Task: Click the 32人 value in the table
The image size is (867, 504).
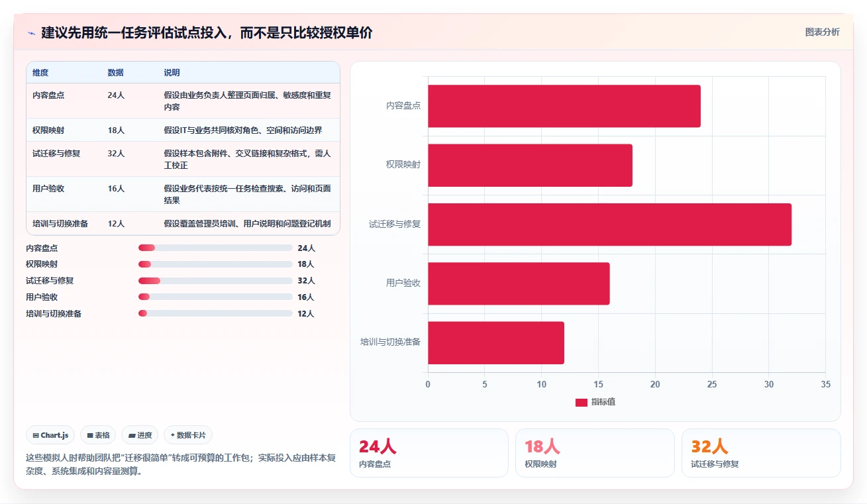Action: click(x=116, y=154)
